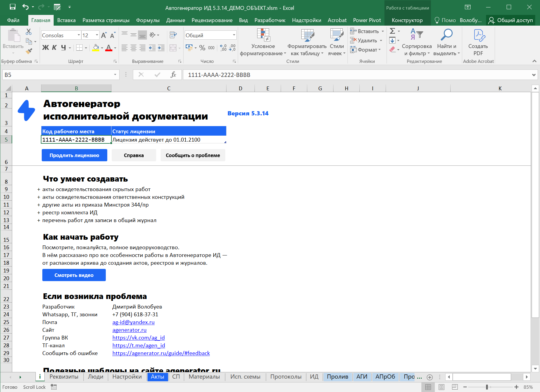Increase cell indent
The width and height of the screenshot is (540, 392).
(x=161, y=48)
